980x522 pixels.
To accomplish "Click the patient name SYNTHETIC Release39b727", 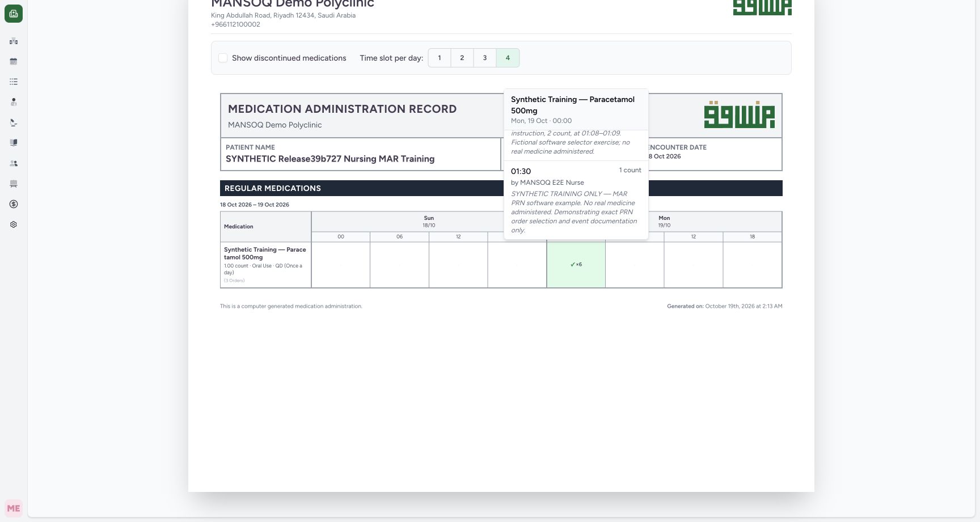I will click(330, 159).
